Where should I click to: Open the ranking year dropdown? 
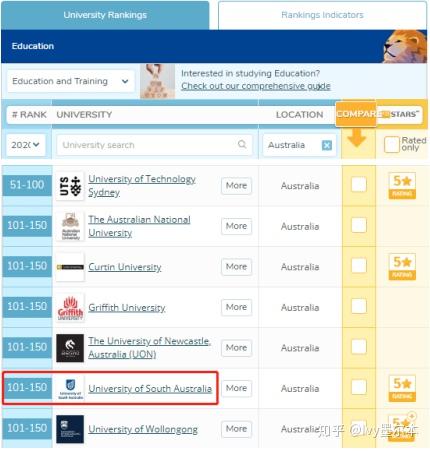[26, 145]
